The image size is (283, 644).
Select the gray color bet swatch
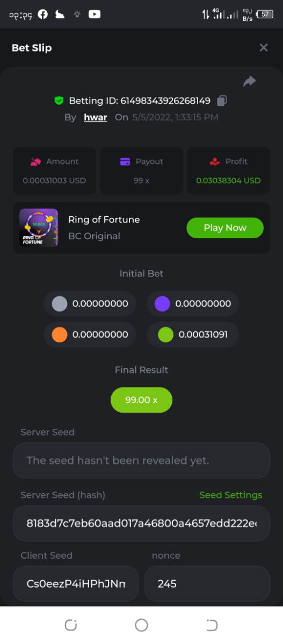point(60,304)
